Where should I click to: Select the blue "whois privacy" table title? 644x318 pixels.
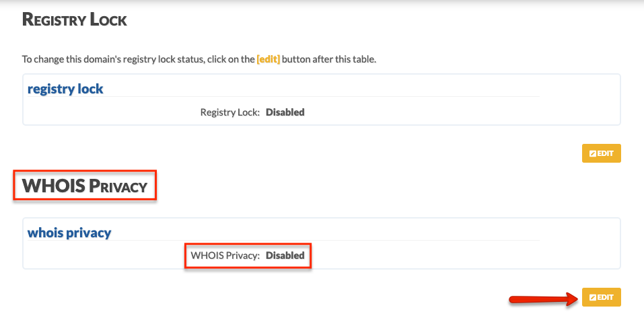[69, 233]
